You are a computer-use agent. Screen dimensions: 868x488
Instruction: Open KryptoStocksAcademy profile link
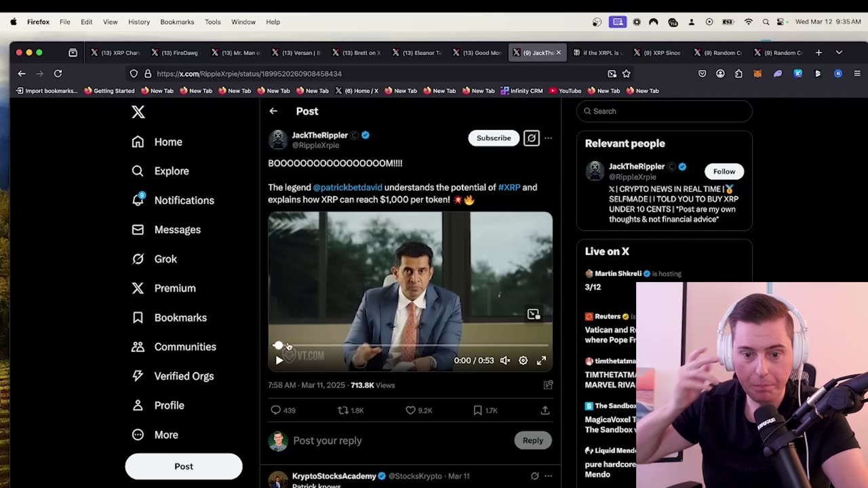[x=334, y=476]
